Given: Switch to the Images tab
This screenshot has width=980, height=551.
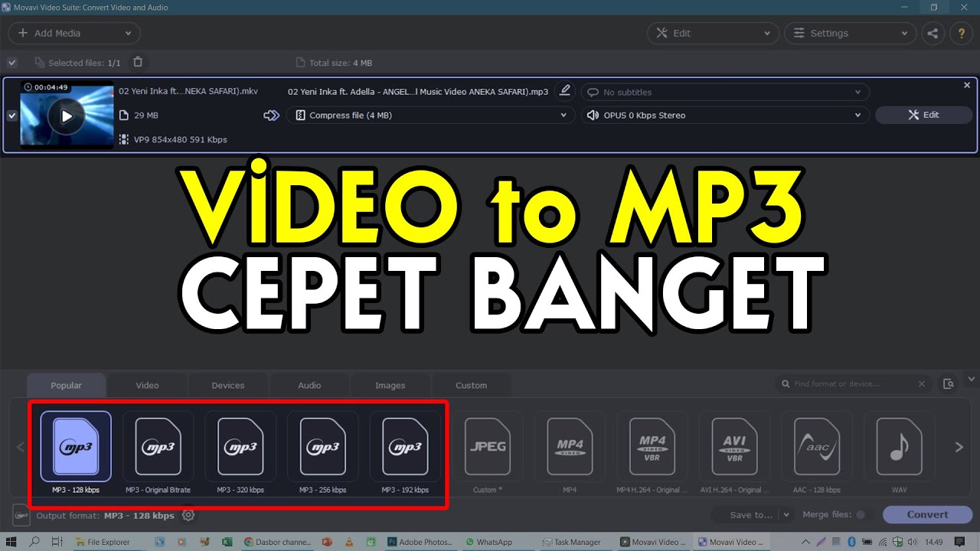Looking at the screenshot, I should [x=390, y=385].
